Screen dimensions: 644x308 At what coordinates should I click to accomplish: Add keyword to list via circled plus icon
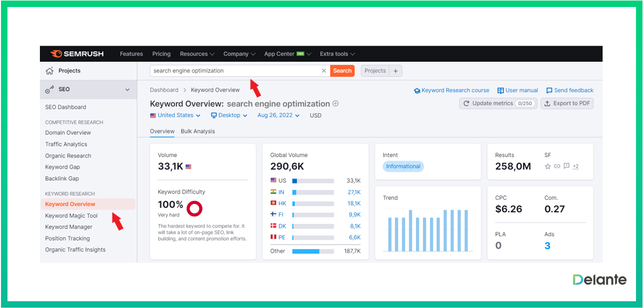coord(336,104)
